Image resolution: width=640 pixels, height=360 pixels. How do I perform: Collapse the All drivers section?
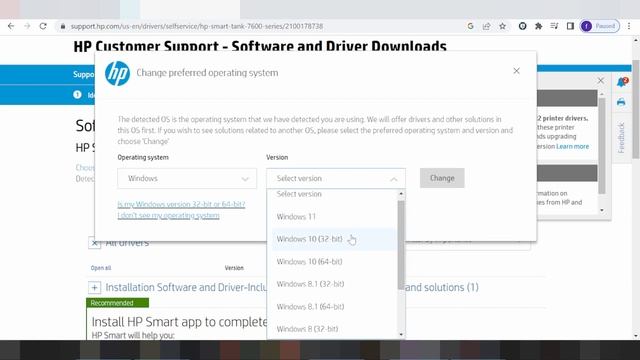click(x=94, y=244)
